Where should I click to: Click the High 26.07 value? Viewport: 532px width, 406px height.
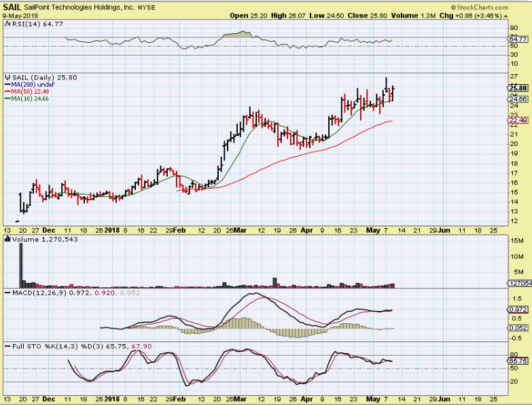(288, 16)
